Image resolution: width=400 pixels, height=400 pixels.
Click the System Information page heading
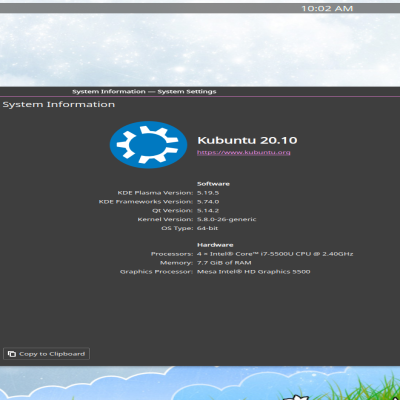tap(59, 105)
